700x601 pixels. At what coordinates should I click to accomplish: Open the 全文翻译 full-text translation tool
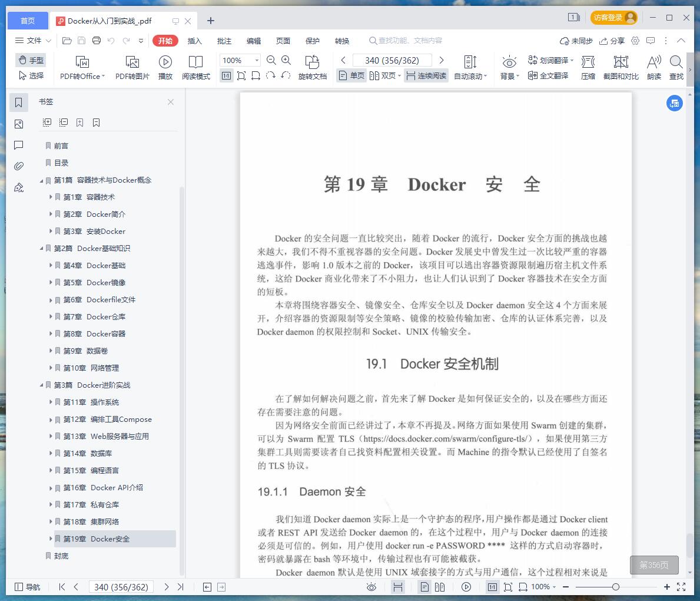pyautogui.click(x=548, y=75)
